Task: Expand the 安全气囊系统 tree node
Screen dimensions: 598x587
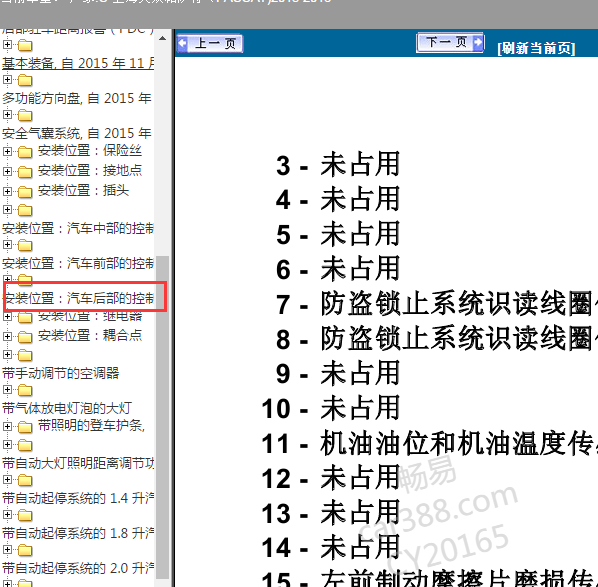Action: 7,115
